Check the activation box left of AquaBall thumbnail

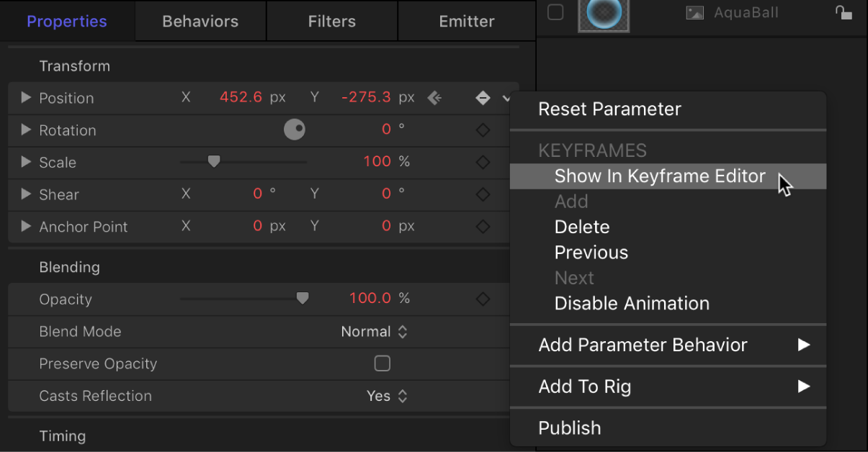[x=555, y=12]
